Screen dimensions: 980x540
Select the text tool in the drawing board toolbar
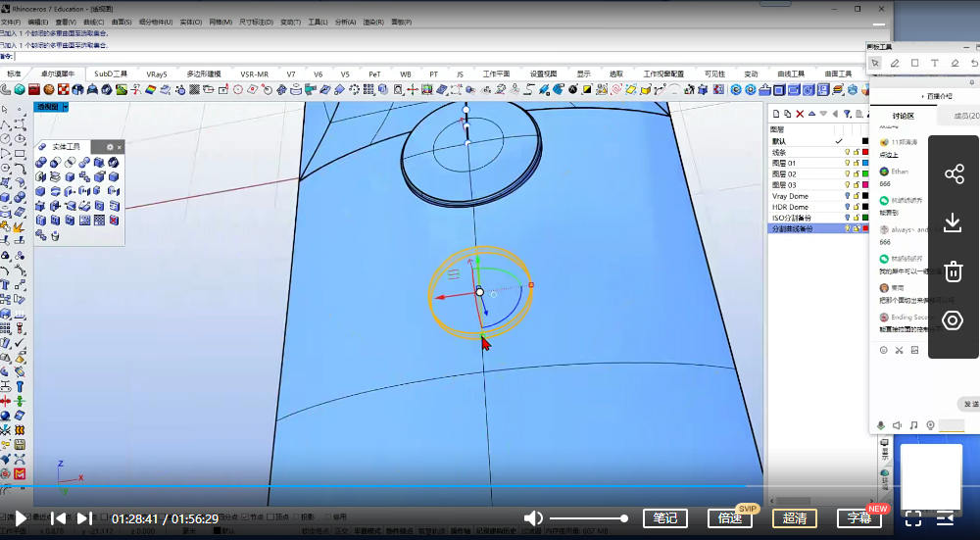pyautogui.click(x=935, y=63)
